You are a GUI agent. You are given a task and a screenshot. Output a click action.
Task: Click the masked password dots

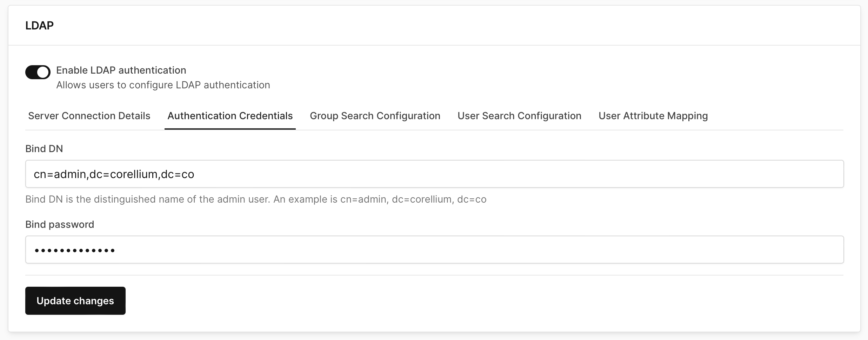point(75,249)
